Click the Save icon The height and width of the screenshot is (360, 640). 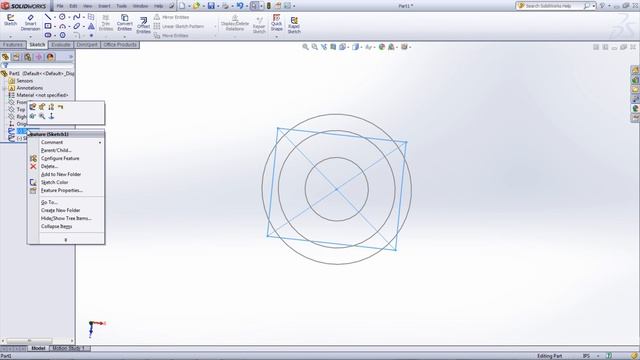[211, 6]
